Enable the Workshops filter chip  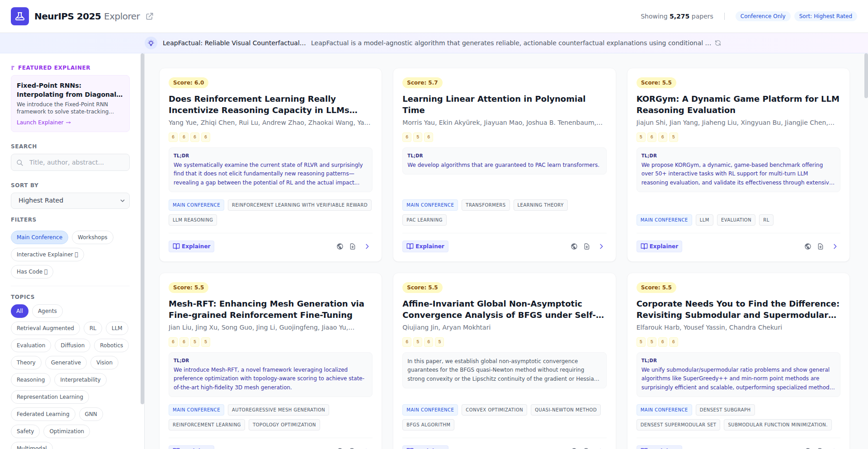92,237
